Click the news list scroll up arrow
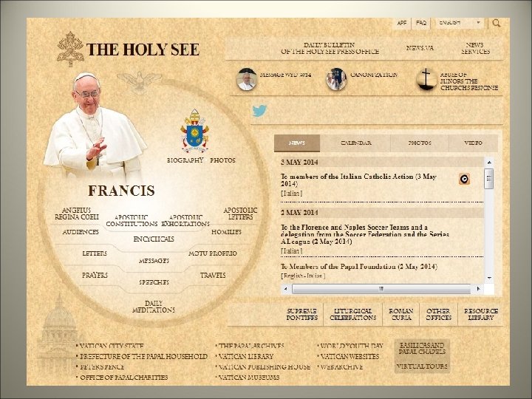This screenshot has height=399, width=532. coord(489,162)
